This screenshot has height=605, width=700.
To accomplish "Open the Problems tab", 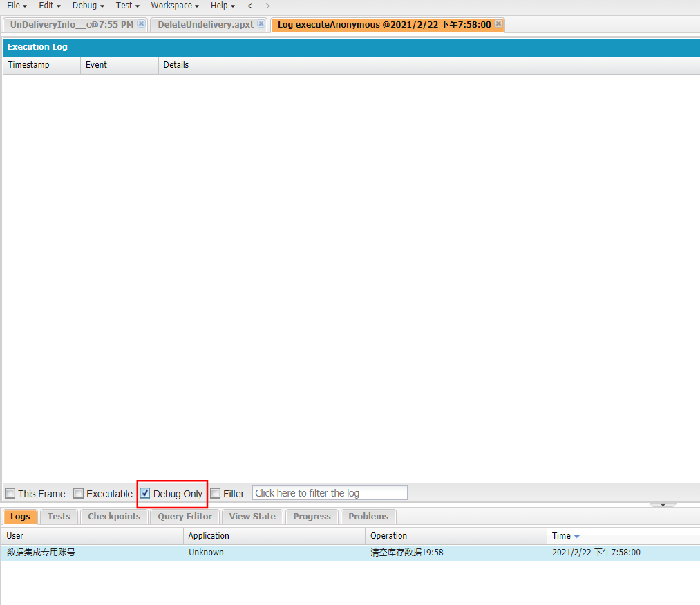I will coord(368,517).
